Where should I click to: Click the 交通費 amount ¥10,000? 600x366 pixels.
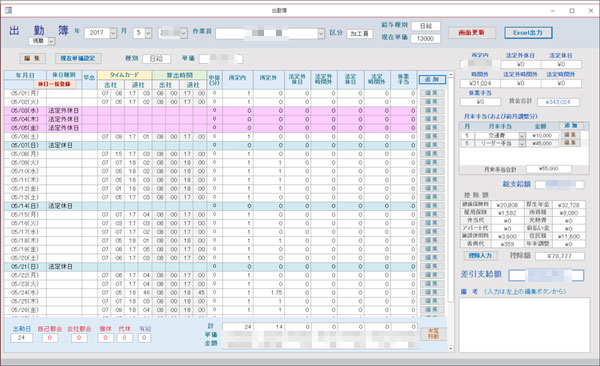[543, 136]
